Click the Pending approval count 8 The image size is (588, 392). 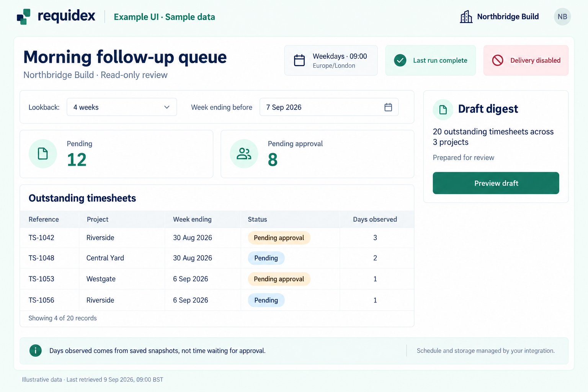(273, 160)
